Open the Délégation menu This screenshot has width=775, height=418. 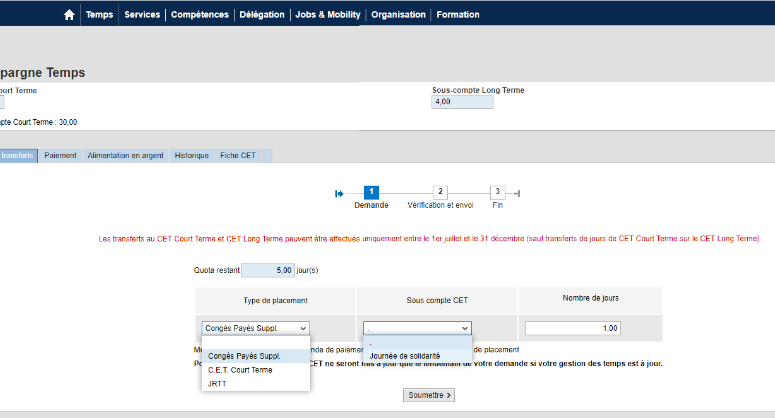point(262,15)
